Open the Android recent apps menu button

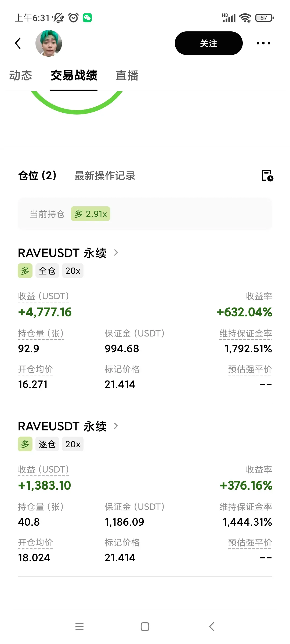coord(79,627)
